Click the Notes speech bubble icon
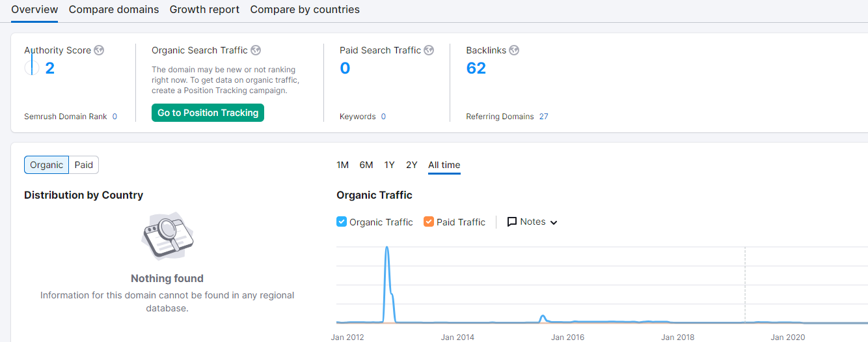 (x=512, y=222)
